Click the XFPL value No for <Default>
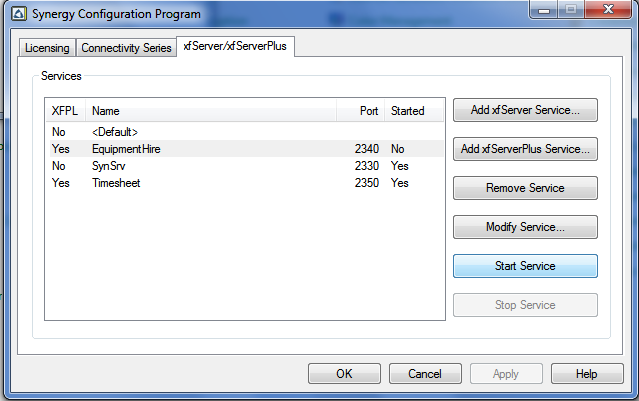Image resolution: width=639 pixels, height=401 pixels. tap(59, 132)
